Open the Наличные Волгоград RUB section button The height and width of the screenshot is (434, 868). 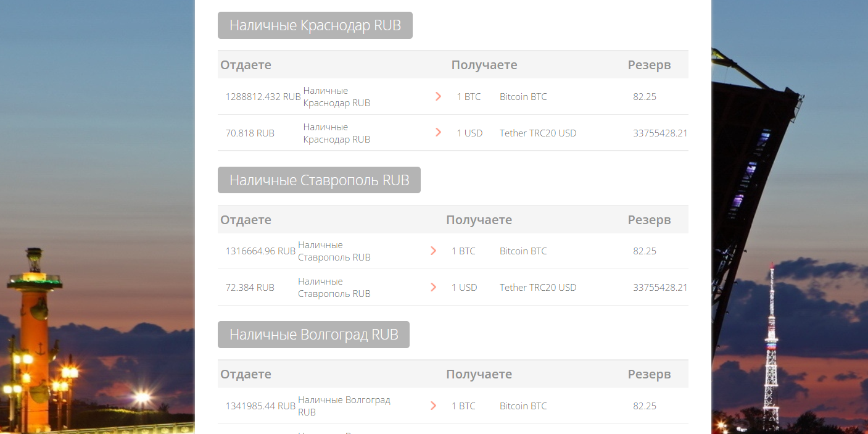[x=313, y=335]
